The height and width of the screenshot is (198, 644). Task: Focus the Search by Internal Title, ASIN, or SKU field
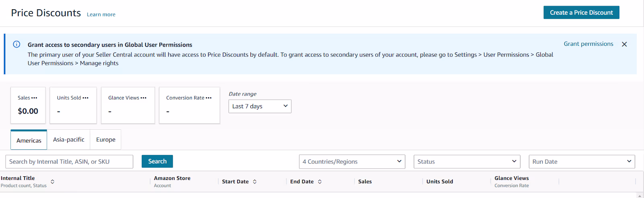click(69, 161)
